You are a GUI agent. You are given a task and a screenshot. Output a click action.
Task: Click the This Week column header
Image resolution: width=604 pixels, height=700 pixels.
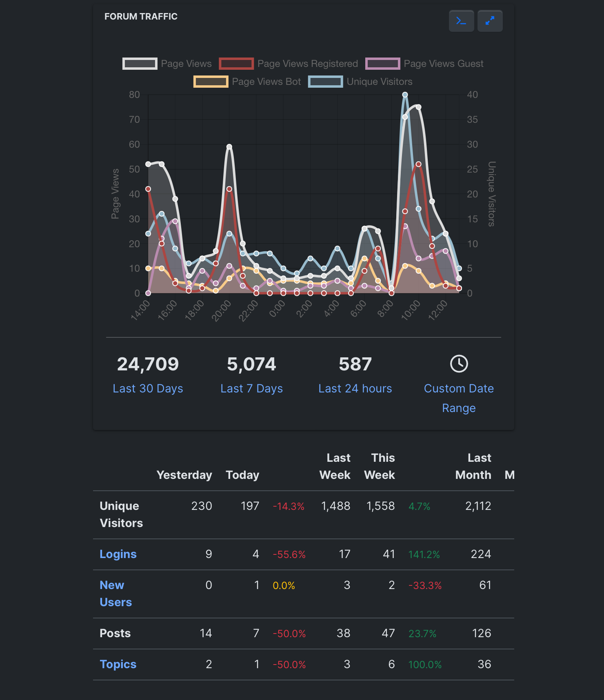tap(380, 466)
